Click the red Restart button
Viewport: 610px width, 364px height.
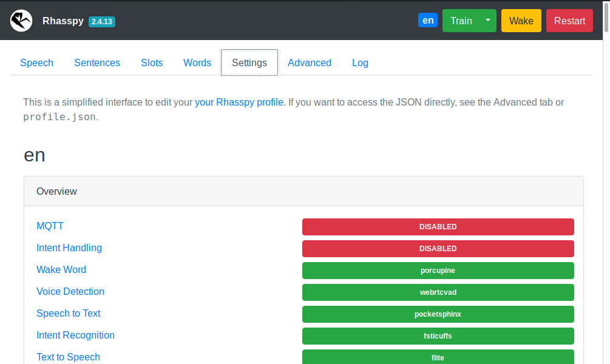pos(569,21)
